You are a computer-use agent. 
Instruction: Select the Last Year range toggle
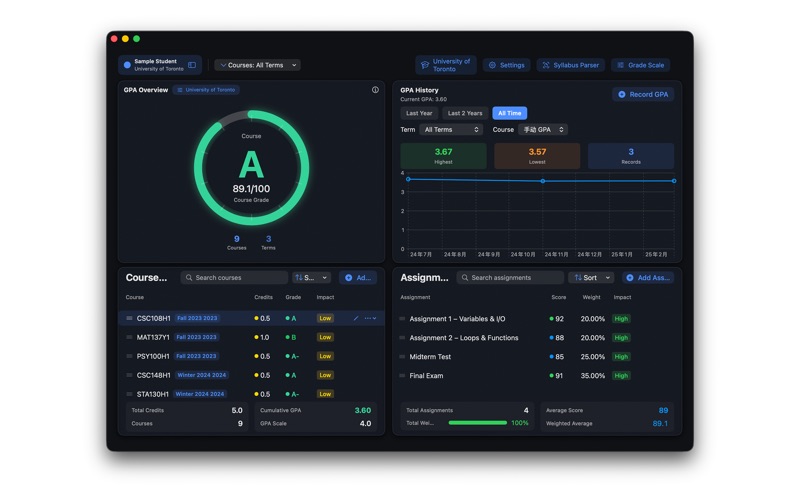419,113
